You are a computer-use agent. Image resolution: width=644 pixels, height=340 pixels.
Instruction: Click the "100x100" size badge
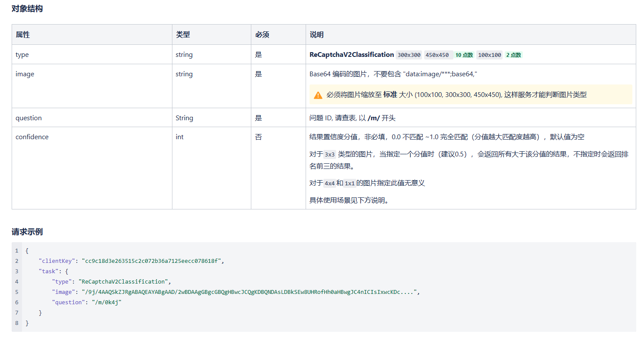click(489, 55)
